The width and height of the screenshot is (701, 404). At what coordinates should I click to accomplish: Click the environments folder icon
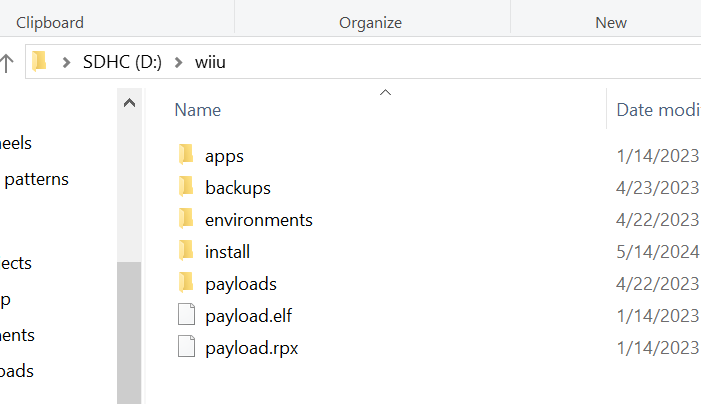186,219
